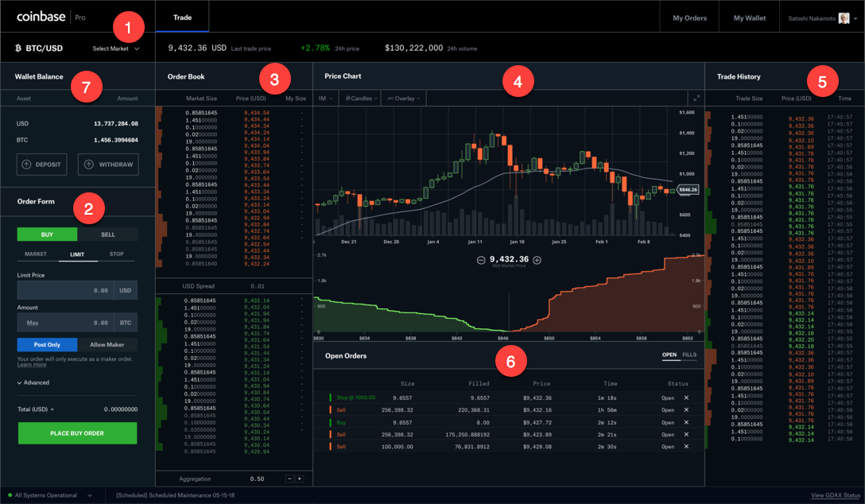
Task: Expand the Advanced order options
Action: (x=33, y=382)
